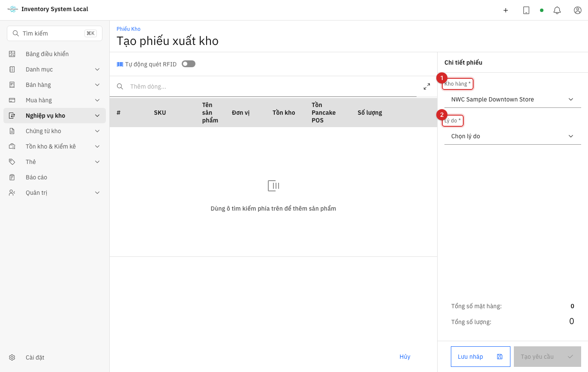This screenshot has height=372, width=588.
Task: Click the Quản trị users icon
Action: (12, 193)
